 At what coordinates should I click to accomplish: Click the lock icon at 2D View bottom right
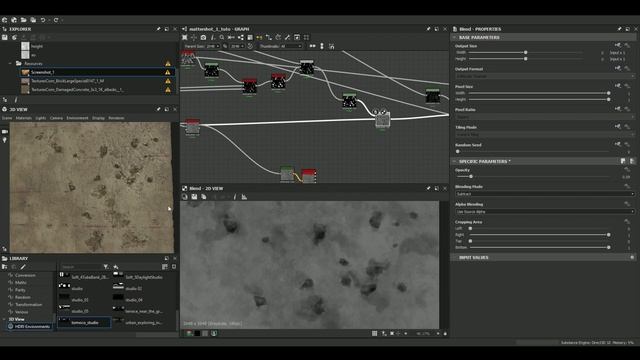445,333
